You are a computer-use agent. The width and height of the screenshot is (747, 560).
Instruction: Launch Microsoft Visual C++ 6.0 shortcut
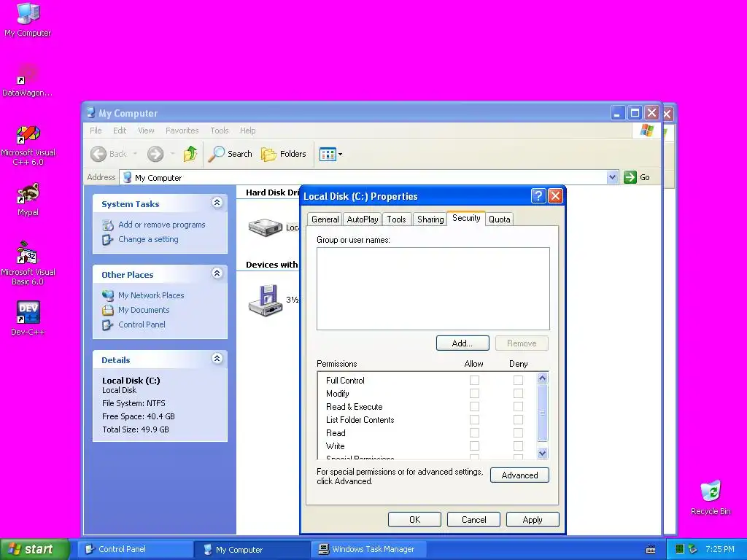pyautogui.click(x=28, y=145)
